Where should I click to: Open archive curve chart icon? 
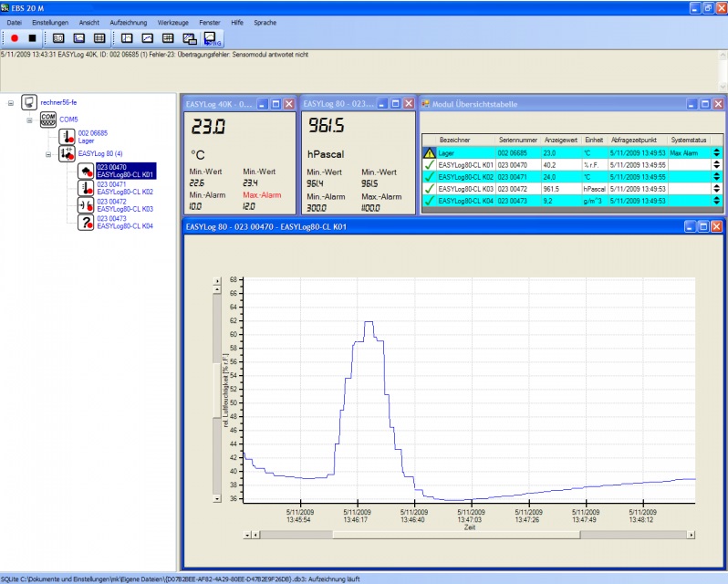[x=147, y=38]
